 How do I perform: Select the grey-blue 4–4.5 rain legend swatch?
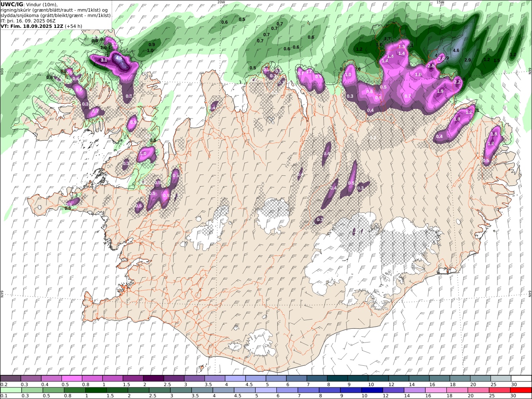pyautogui.click(x=223, y=390)
